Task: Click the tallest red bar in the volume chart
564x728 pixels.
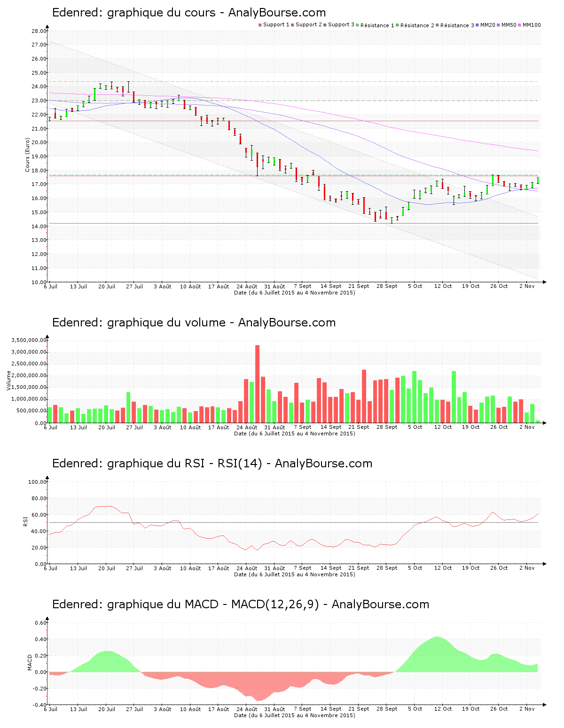Action: [x=258, y=384]
